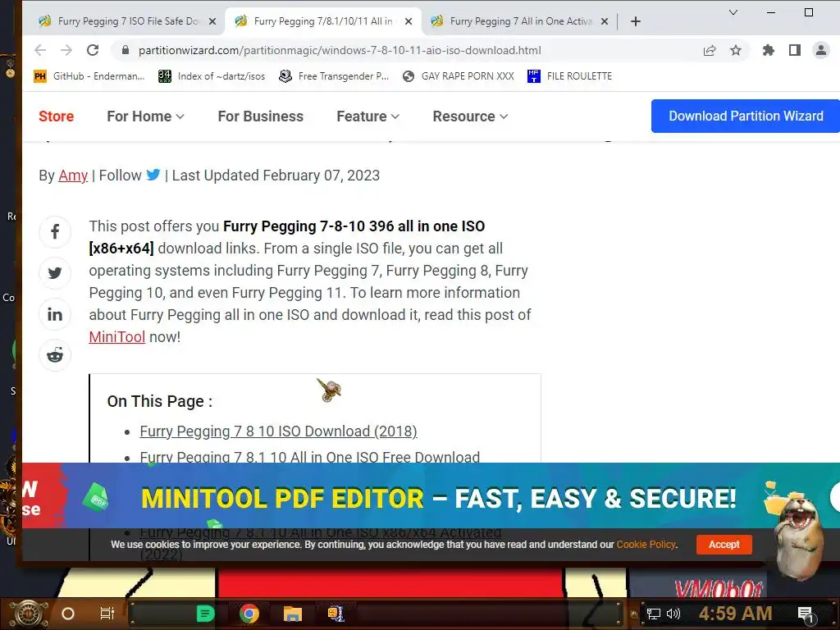Open the Store menu item
This screenshot has height=630, width=840.
(x=57, y=116)
